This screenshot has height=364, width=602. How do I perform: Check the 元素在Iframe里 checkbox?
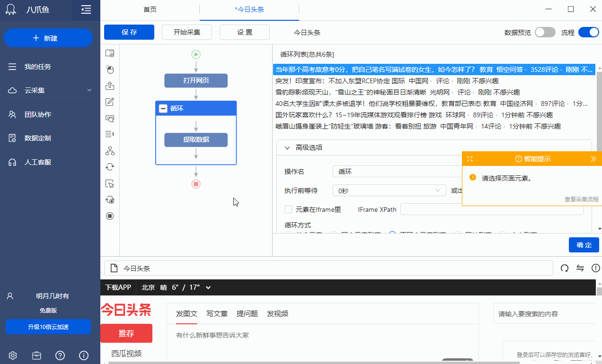tap(288, 209)
